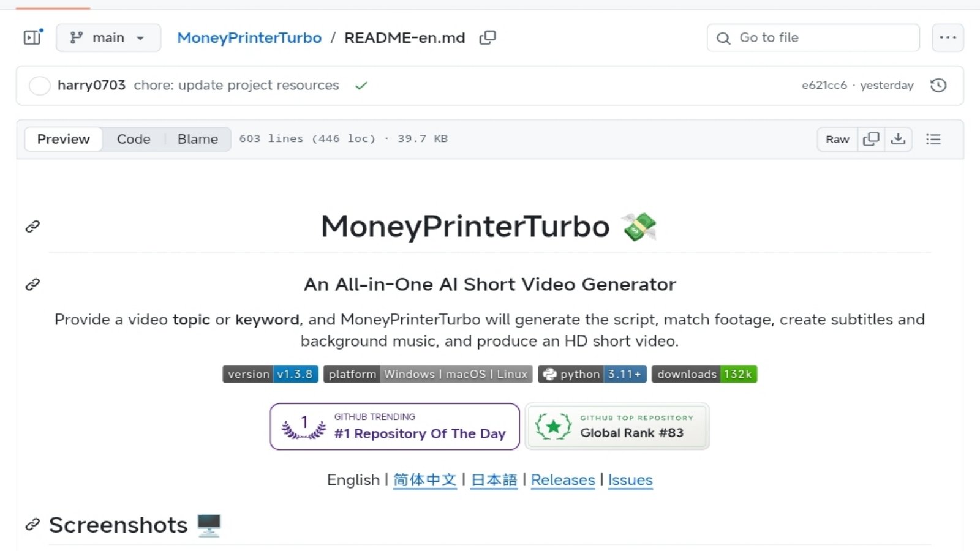Open the 日本語 README link

point(494,480)
